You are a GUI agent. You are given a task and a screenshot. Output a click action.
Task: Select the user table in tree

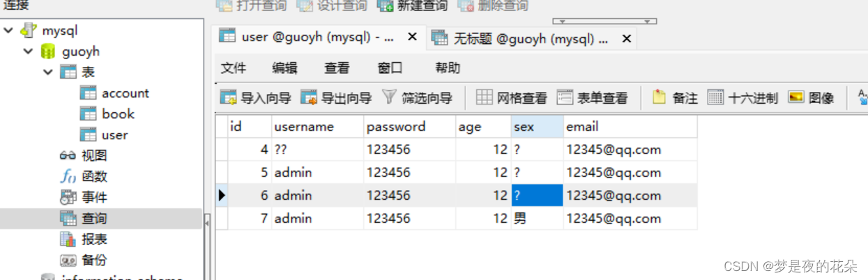[x=114, y=135]
